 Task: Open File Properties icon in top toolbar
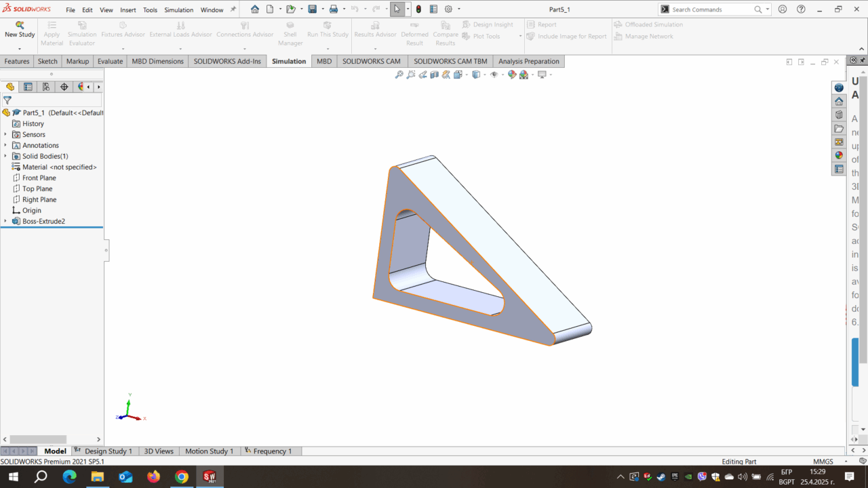pyautogui.click(x=433, y=9)
